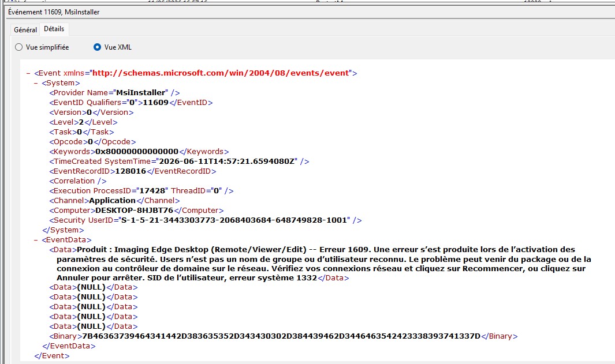
Task: Click the schemas.microsoft.com xmlns URL
Action: coord(221,73)
